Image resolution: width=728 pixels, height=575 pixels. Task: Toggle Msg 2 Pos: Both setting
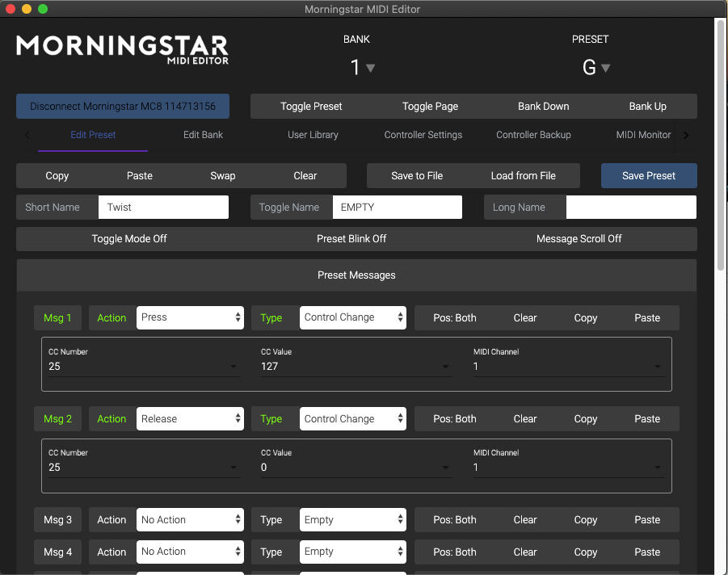click(455, 419)
